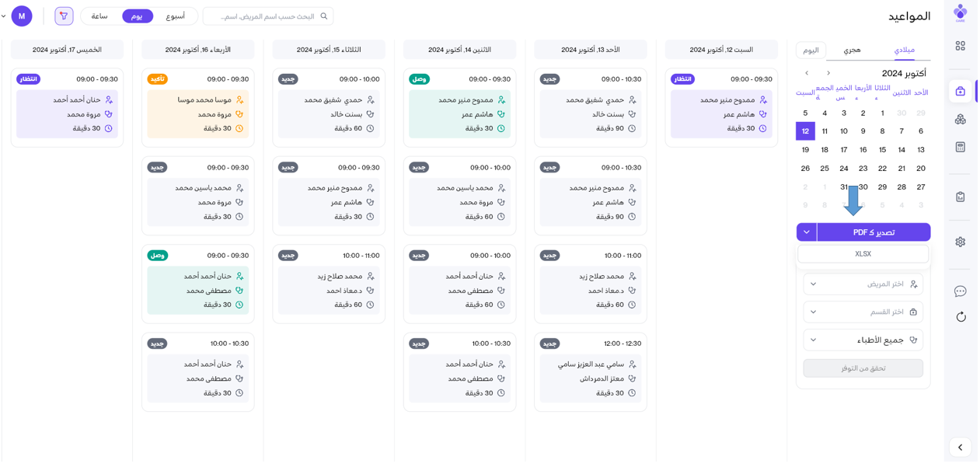Click the filter funnel icon
This screenshot has width=980, height=474.
[x=64, y=16]
